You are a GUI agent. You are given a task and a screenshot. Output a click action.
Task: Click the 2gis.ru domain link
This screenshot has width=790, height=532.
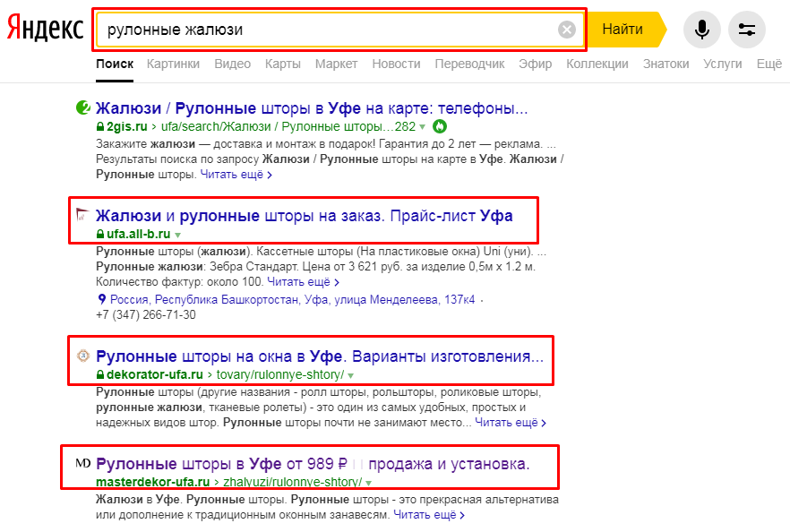(x=127, y=126)
